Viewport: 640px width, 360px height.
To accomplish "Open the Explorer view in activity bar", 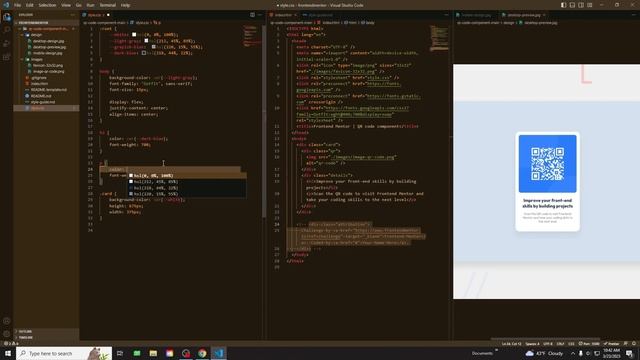I will coord(7,17).
